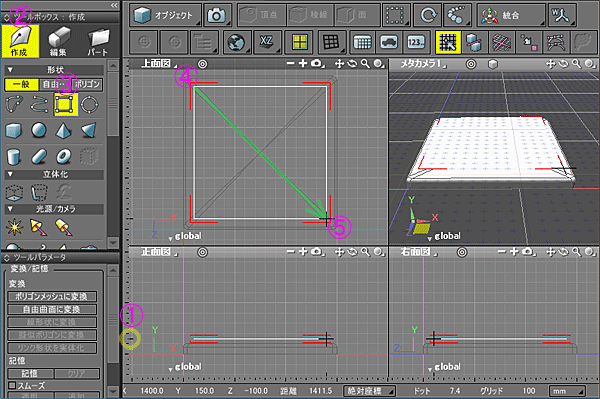The image size is (600, 399).
Task: Click the XZ plane icon
Action: [266, 42]
